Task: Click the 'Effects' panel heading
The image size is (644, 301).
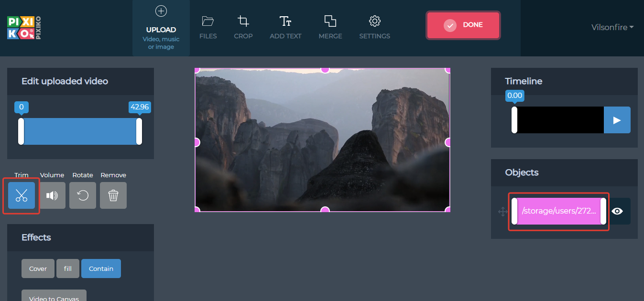Action: pos(36,237)
